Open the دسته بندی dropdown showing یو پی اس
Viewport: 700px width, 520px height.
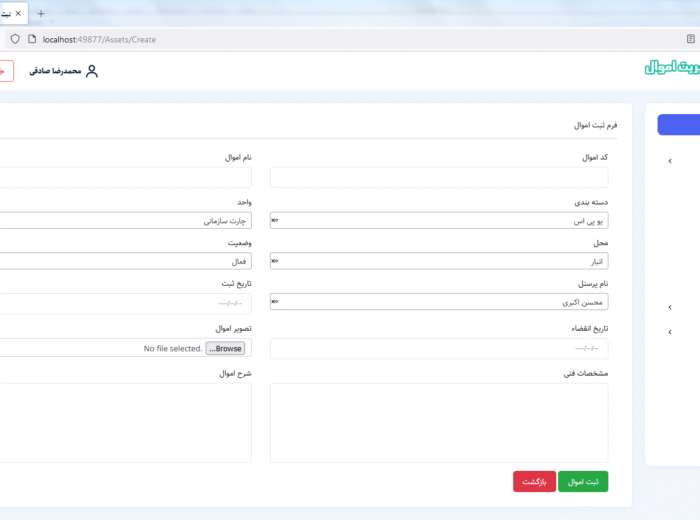[439, 220]
